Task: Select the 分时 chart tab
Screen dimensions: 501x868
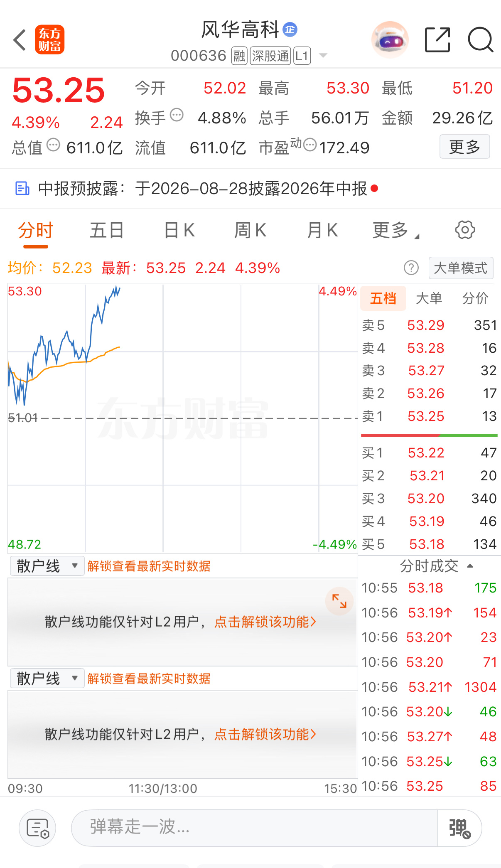Action: pos(36,230)
